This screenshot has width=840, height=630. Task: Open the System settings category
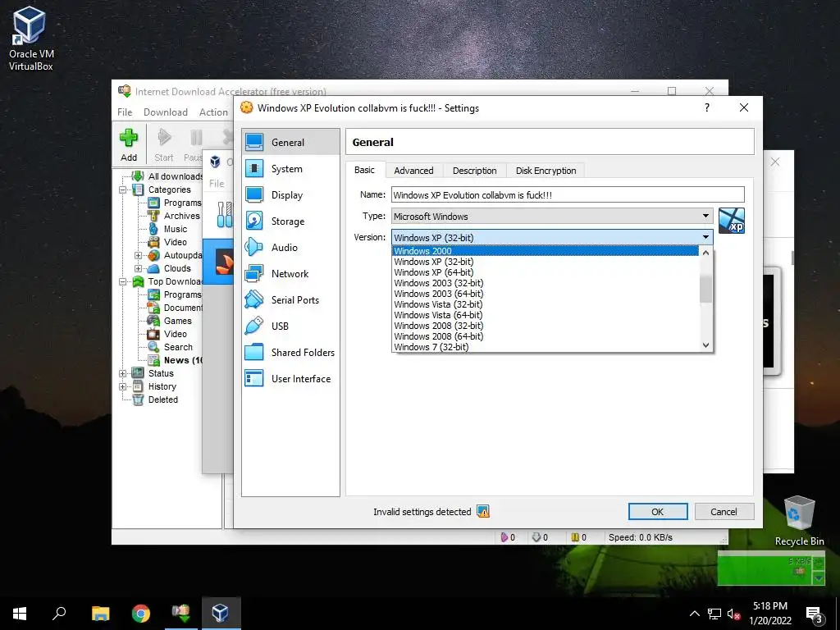click(290, 168)
